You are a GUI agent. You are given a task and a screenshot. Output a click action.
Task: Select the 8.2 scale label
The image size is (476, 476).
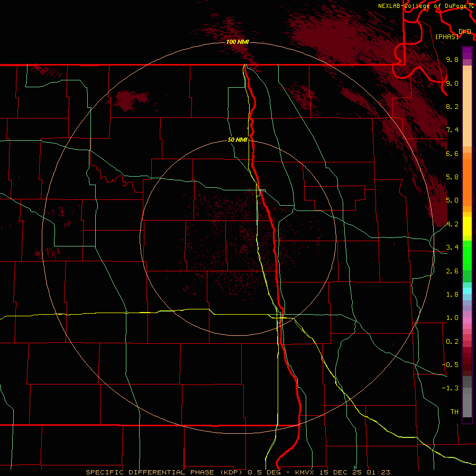[452, 106]
